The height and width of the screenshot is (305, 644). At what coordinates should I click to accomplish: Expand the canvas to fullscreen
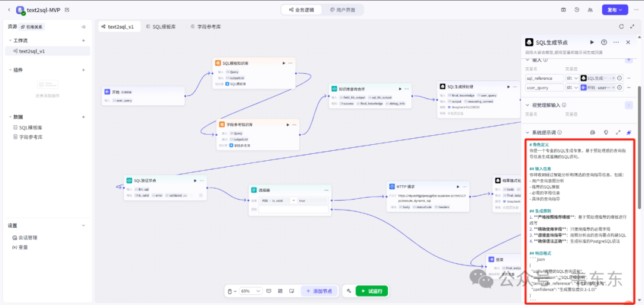tap(632, 27)
